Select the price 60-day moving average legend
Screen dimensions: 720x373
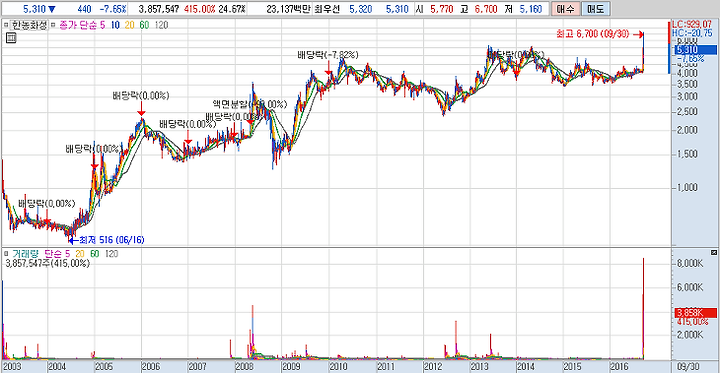[144, 26]
